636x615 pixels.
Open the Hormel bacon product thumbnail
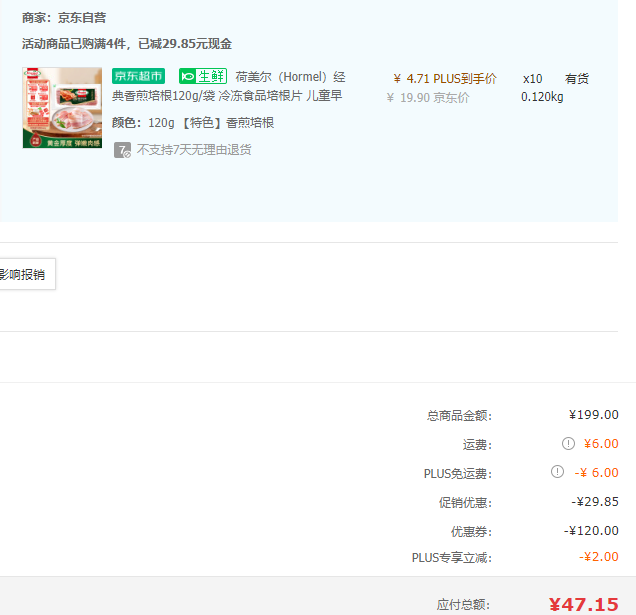point(62,108)
